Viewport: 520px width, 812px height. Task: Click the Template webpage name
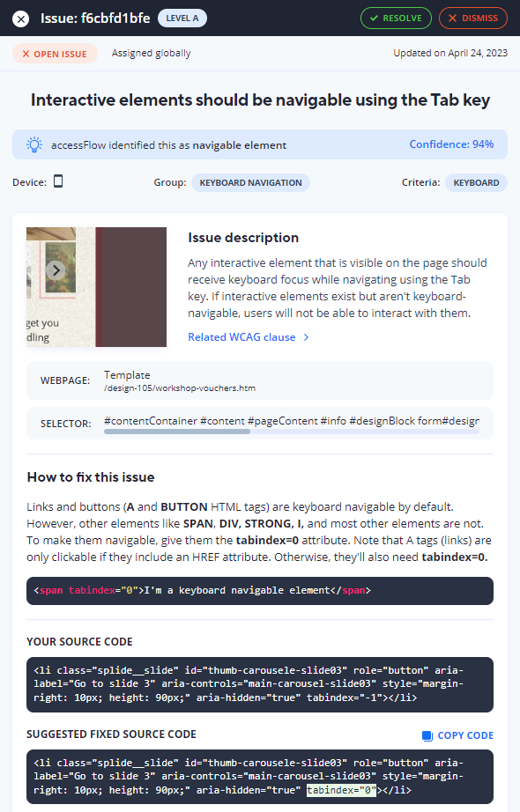127,375
